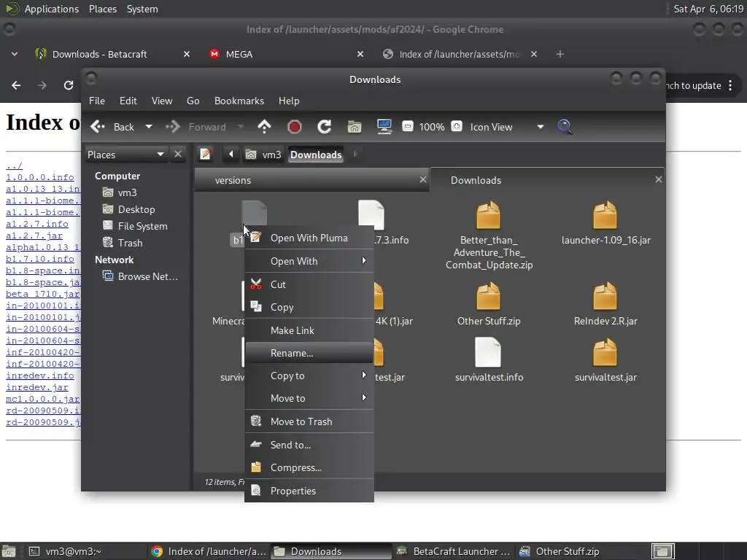Toggle text-based location bar edit icon
This screenshot has height=560, width=747.
(x=205, y=155)
